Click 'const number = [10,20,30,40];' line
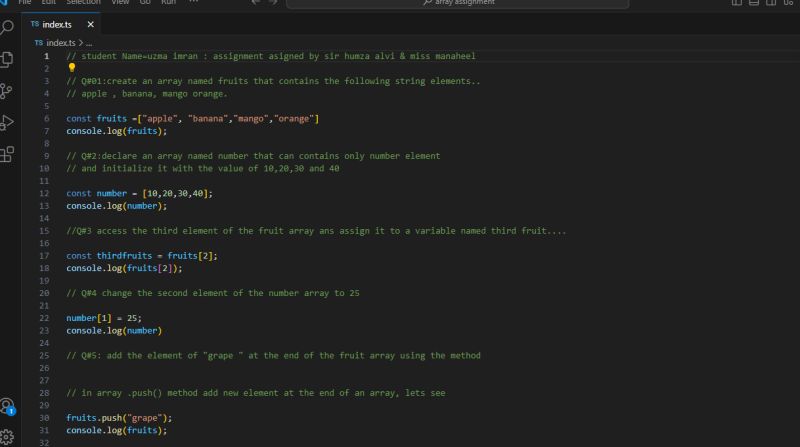800x447 pixels. pyautogui.click(x=139, y=193)
